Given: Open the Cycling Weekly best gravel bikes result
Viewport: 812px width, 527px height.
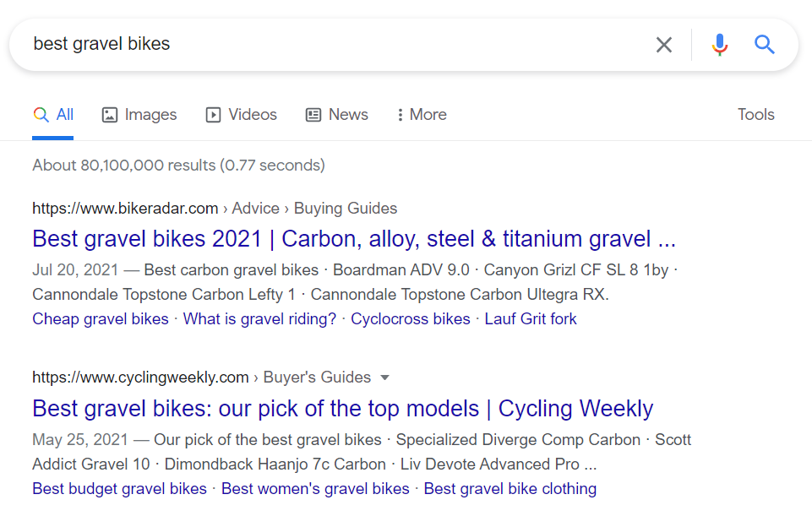Looking at the screenshot, I should (343, 409).
